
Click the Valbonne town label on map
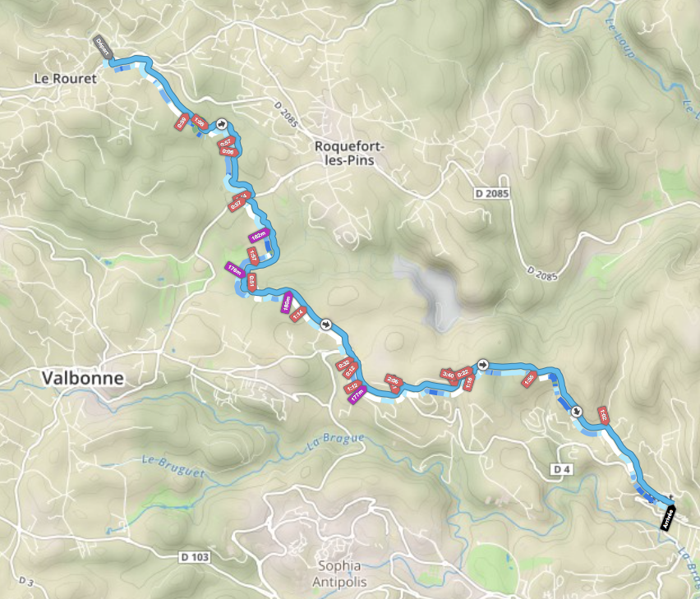pos(83,378)
